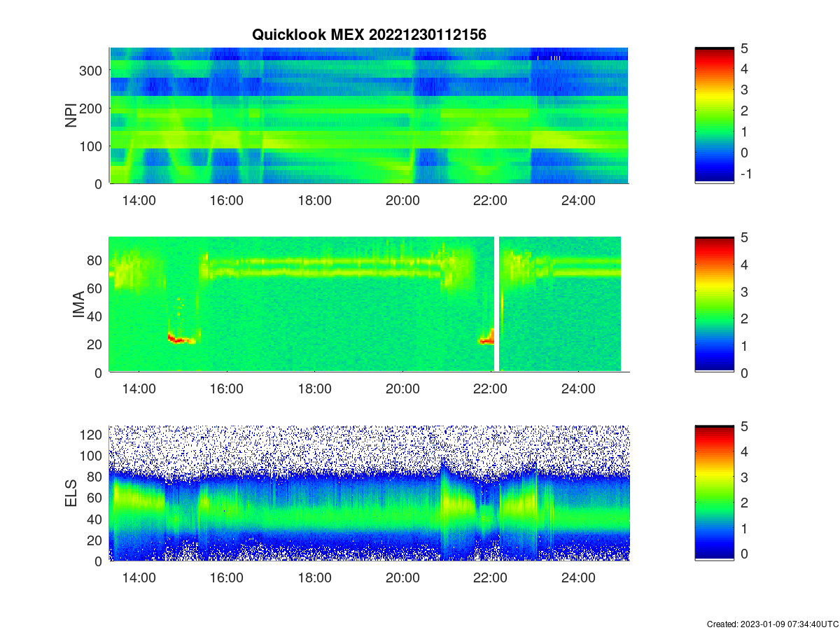This screenshot has width=840, height=630.
Task: Click the "24:00" tick under the IMA plot
Action: click(578, 389)
